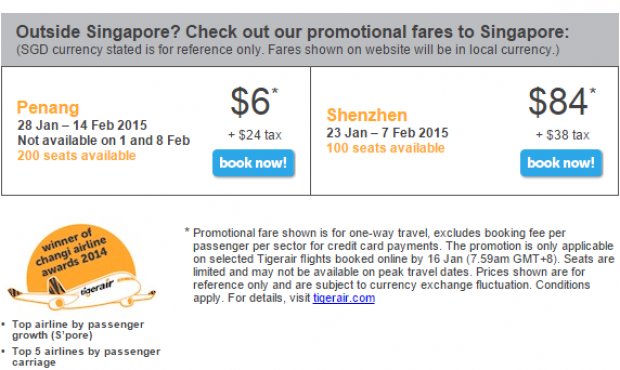This screenshot has height=370, width=620.
Task: Select the Shenzhen destination heading
Action: pyautogui.click(x=367, y=115)
